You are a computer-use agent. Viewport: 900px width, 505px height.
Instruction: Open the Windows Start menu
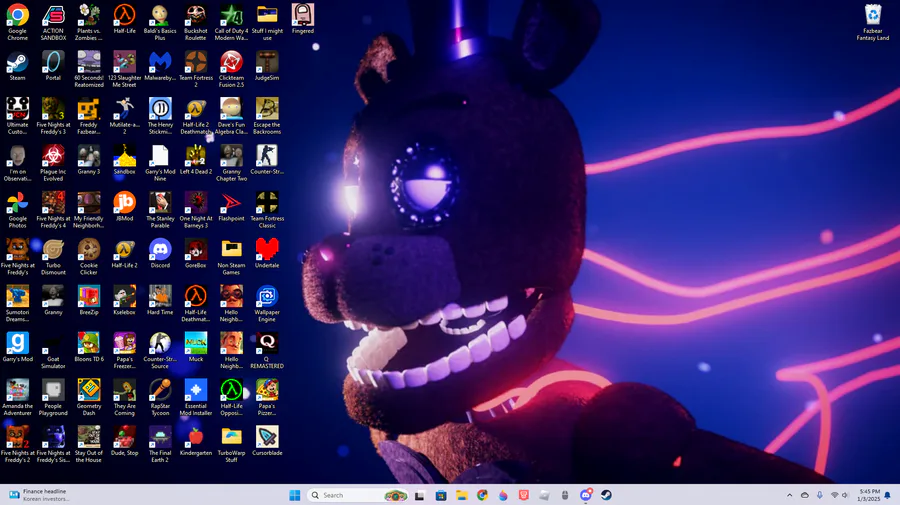[x=294, y=495]
